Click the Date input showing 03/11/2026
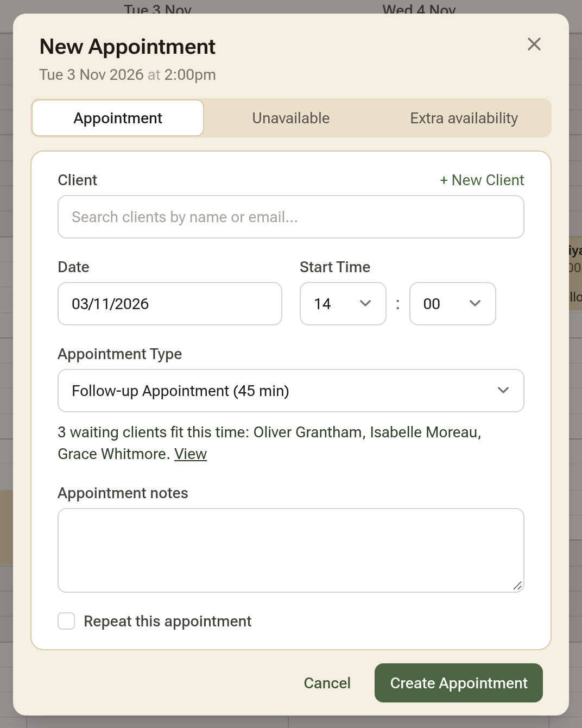Viewport: 582px width, 728px height. 170,304
